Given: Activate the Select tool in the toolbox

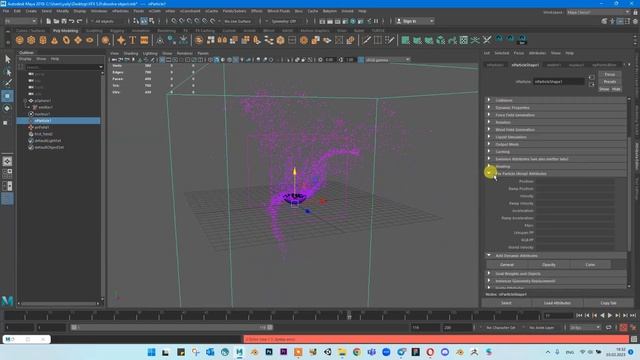Looking at the screenshot, I should coord(7,60).
